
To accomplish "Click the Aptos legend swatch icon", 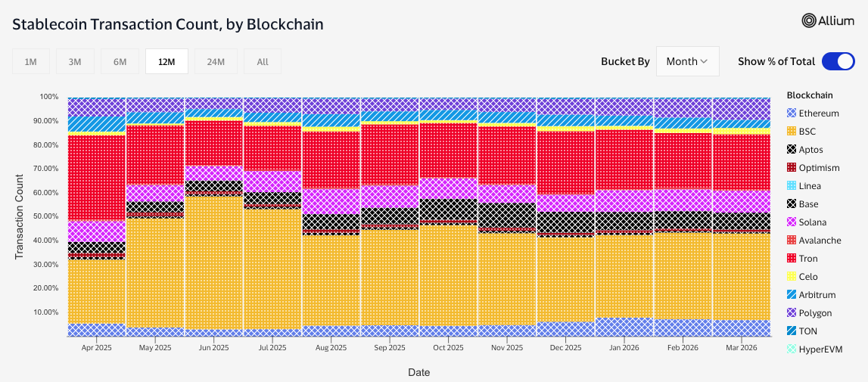I will pos(792,150).
